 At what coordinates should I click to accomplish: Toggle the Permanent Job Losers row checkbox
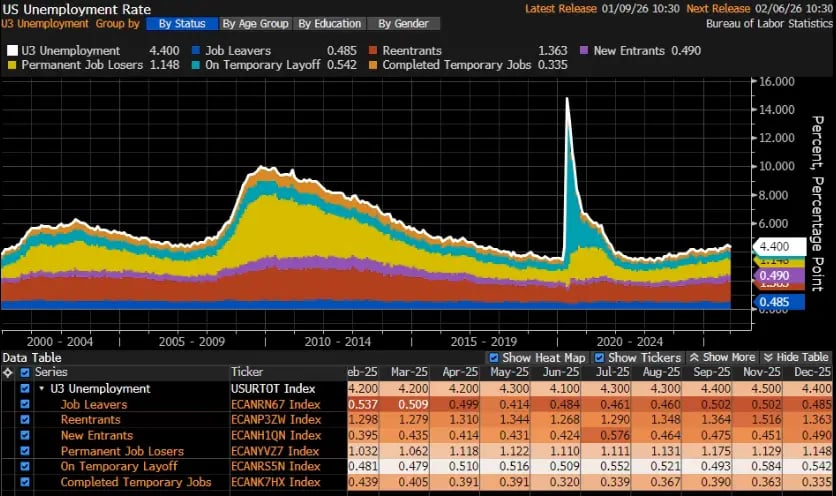click(25, 452)
